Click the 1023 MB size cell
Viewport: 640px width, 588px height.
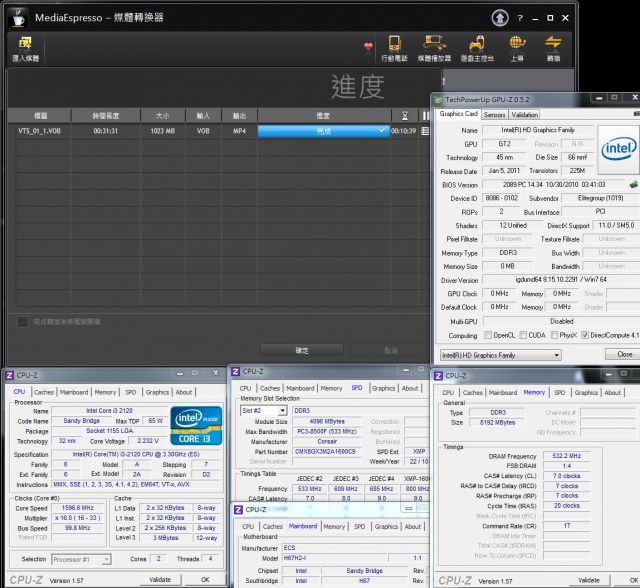(162, 131)
